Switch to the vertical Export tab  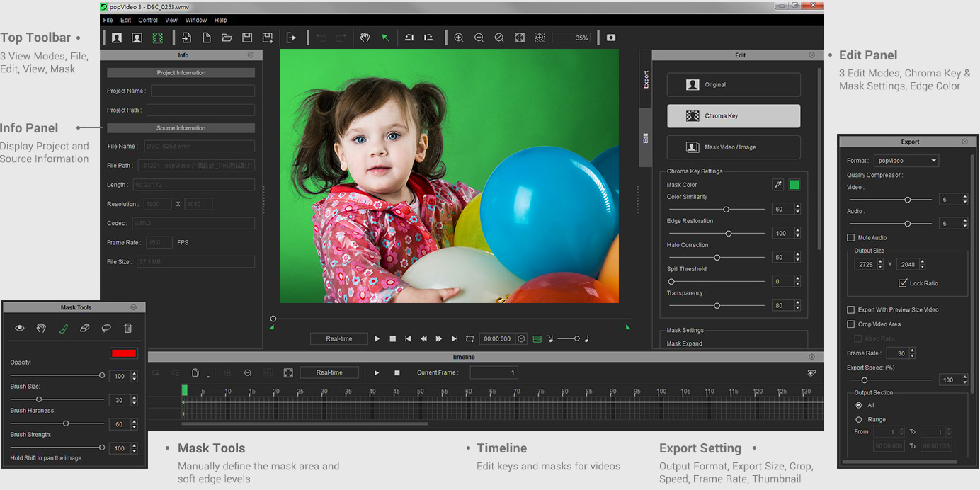[x=646, y=79]
